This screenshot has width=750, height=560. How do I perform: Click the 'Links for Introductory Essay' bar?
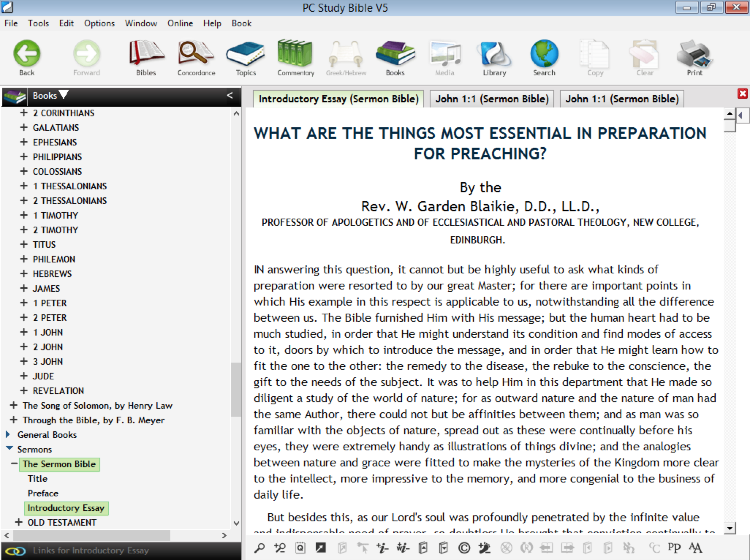tap(121, 550)
